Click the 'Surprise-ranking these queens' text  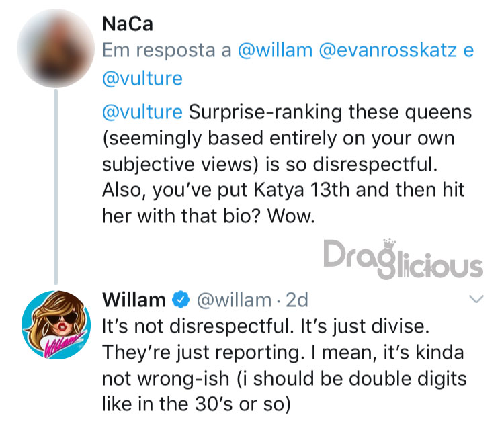[x=330, y=112]
